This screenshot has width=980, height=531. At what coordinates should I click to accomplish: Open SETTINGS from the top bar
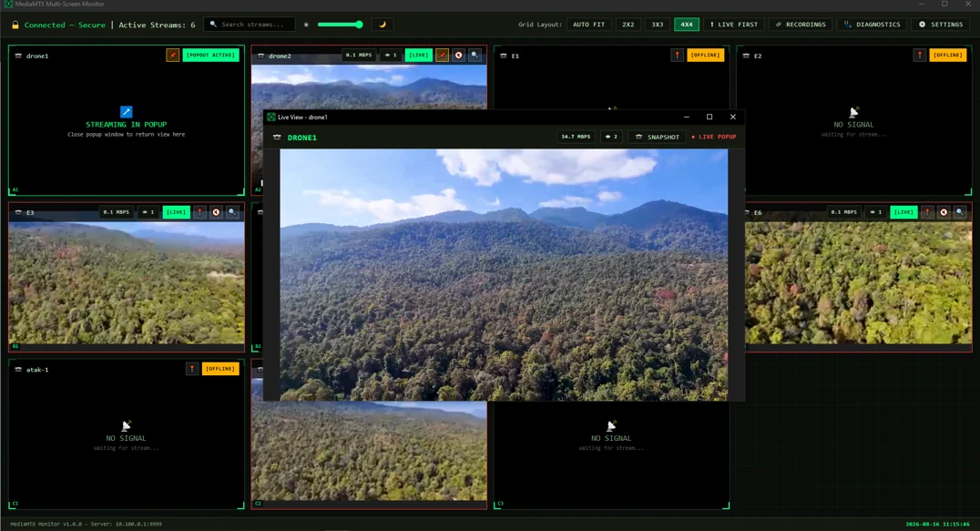[x=941, y=25]
